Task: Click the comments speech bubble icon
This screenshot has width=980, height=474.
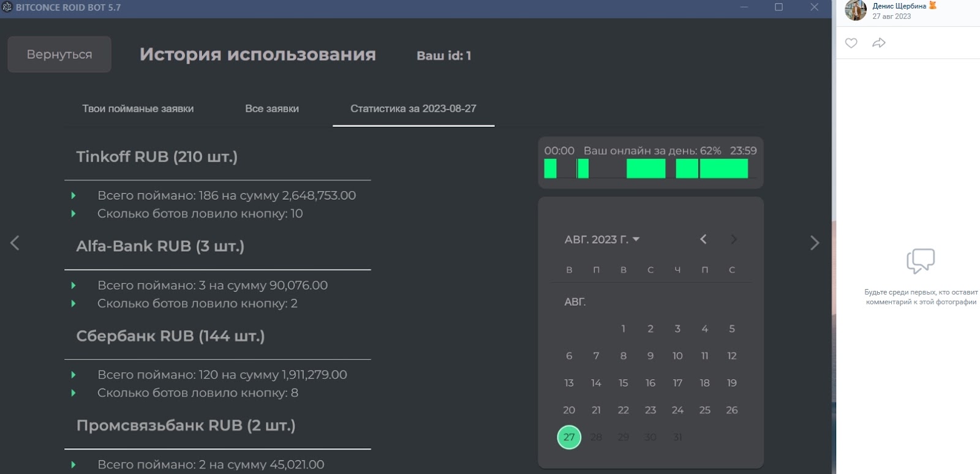Action: coord(921,261)
